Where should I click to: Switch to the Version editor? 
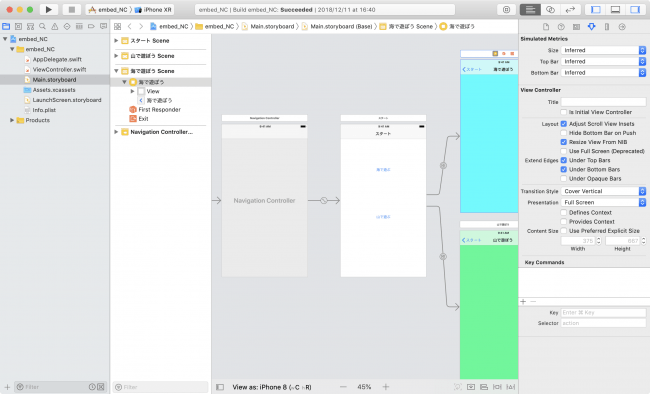570,10
